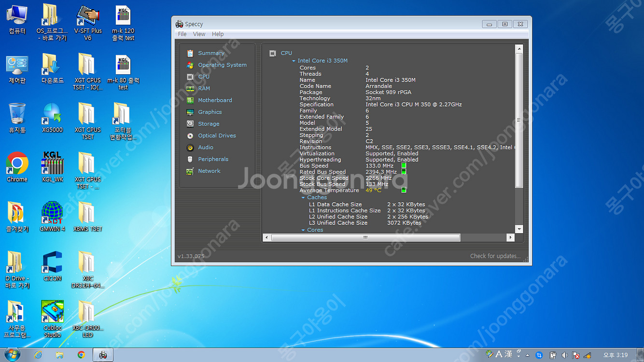Open the m-k 120 출력 test file
The width and height of the screenshot is (644, 362).
click(124, 23)
